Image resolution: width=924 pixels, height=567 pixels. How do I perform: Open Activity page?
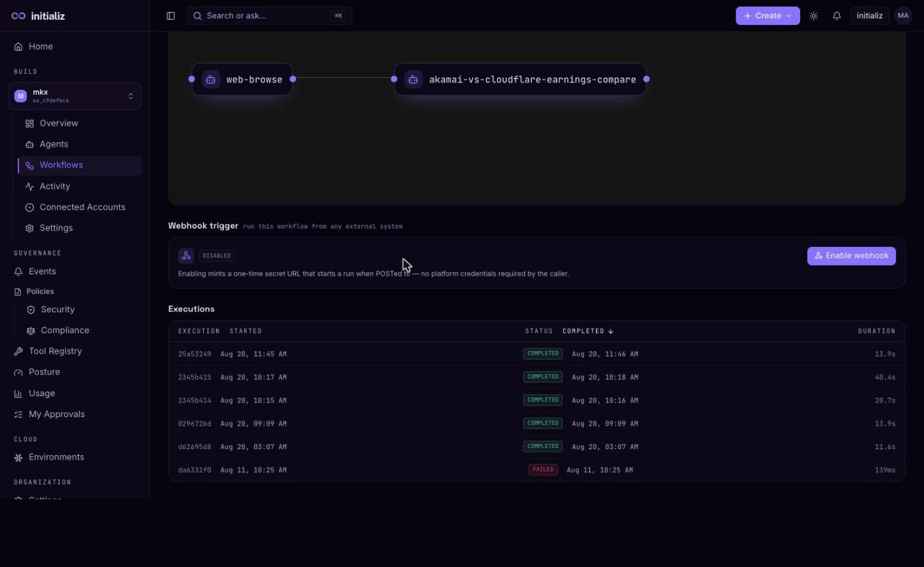tap(80, 186)
